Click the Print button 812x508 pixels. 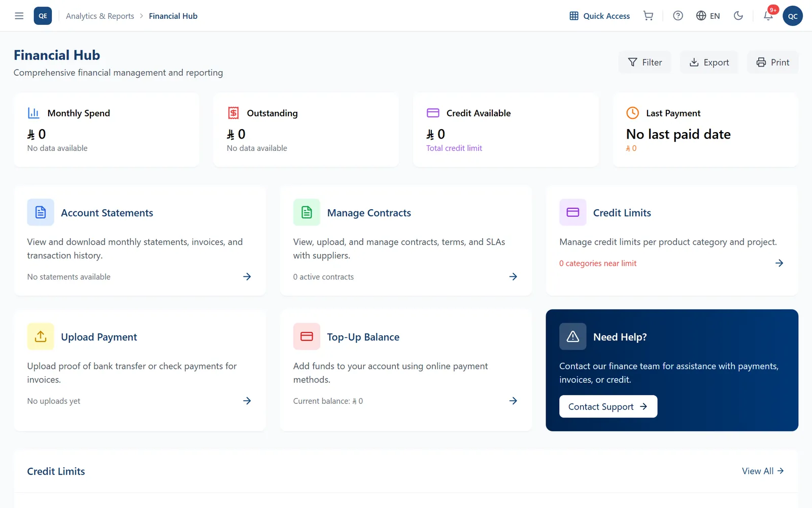tap(772, 62)
